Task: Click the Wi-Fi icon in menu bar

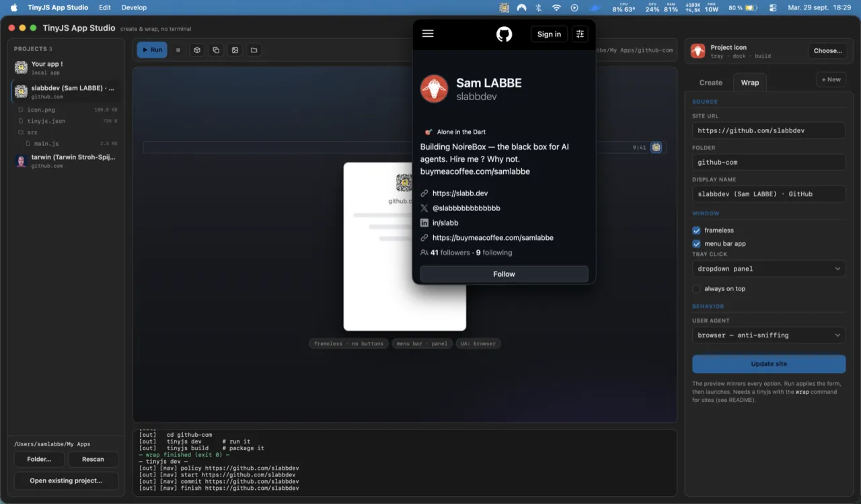Action: tap(556, 7)
